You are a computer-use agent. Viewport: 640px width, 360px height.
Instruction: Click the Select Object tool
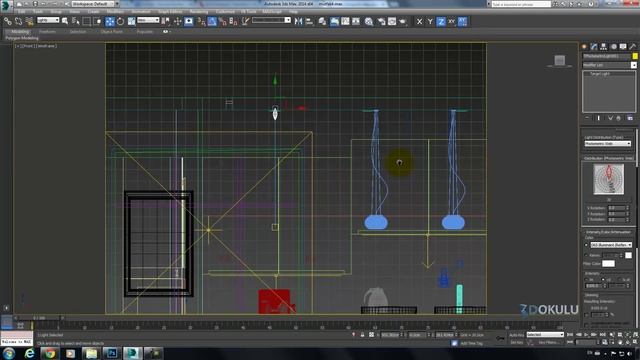coord(65,21)
